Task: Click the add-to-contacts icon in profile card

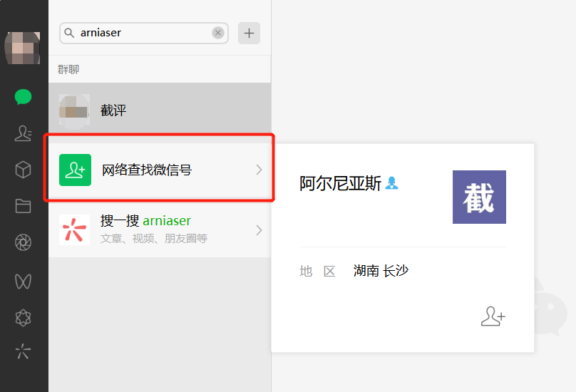Action: 493,316
